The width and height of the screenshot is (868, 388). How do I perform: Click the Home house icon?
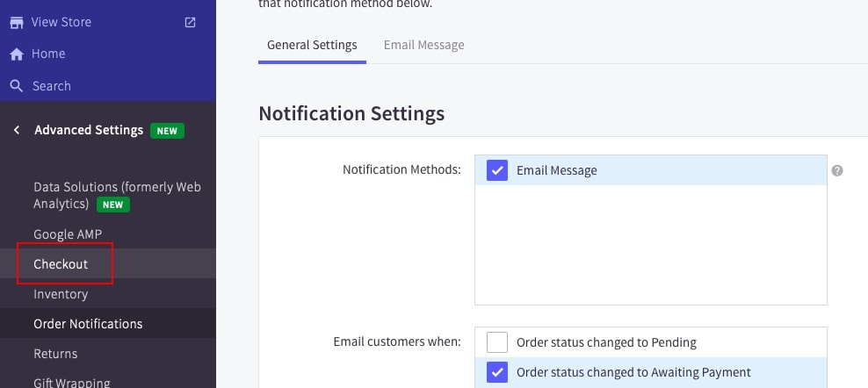click(x=17, y=54)
